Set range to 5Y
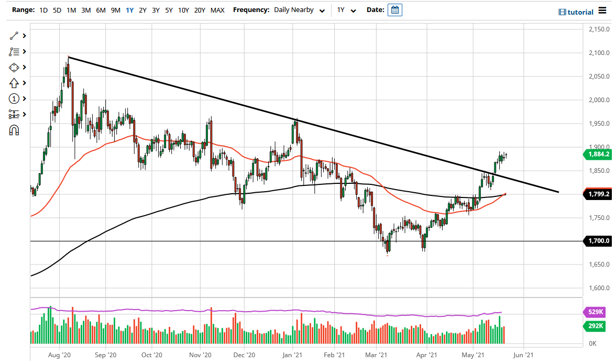Image resolution: width=615 pixels, height=364 pixels. [169, 10]
